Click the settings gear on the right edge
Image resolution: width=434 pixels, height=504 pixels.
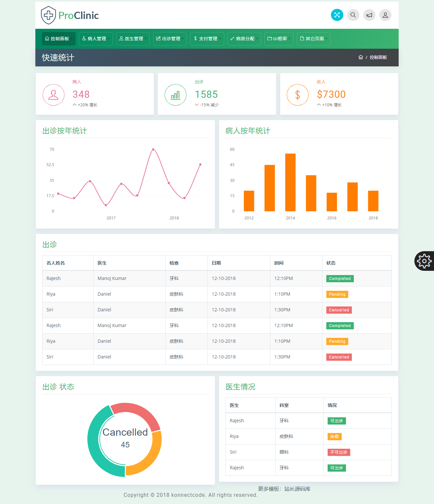tap(424, 261)
